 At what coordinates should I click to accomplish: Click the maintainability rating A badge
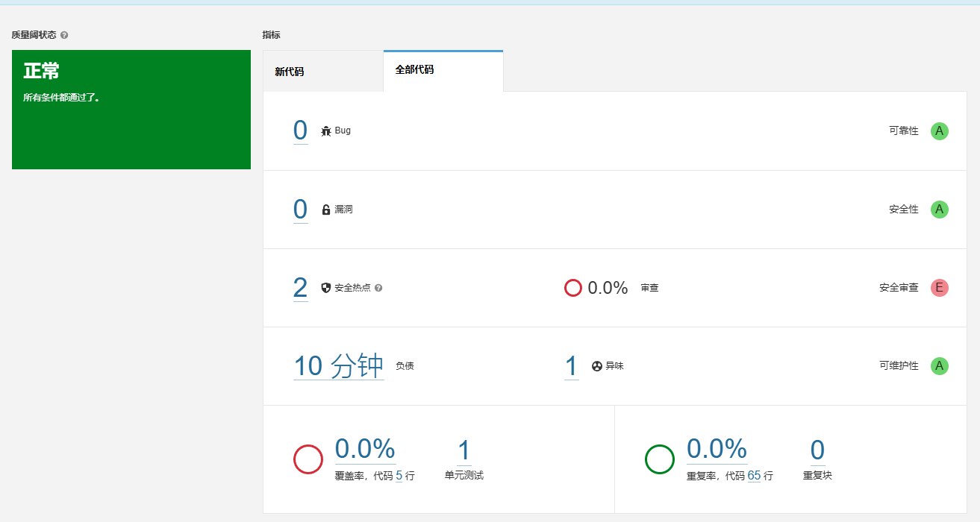pyautogui.click(x=939, y=366)
